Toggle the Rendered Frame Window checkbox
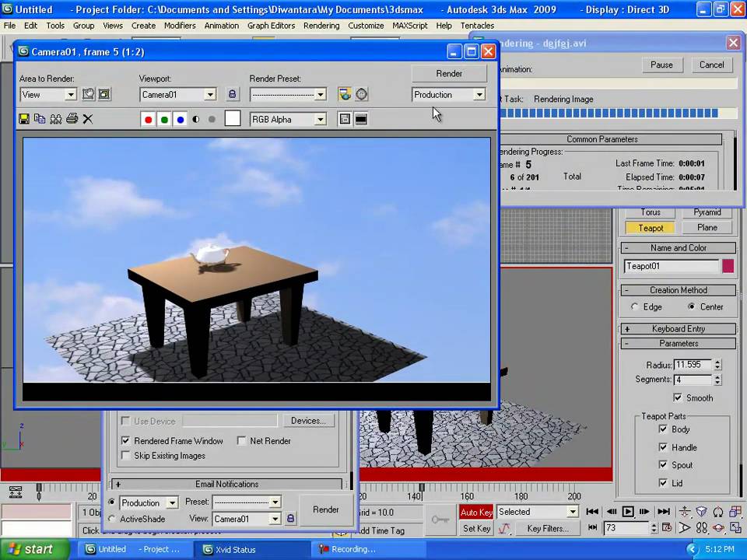Screen dimensions: 747x560 [x=125, y=441]
